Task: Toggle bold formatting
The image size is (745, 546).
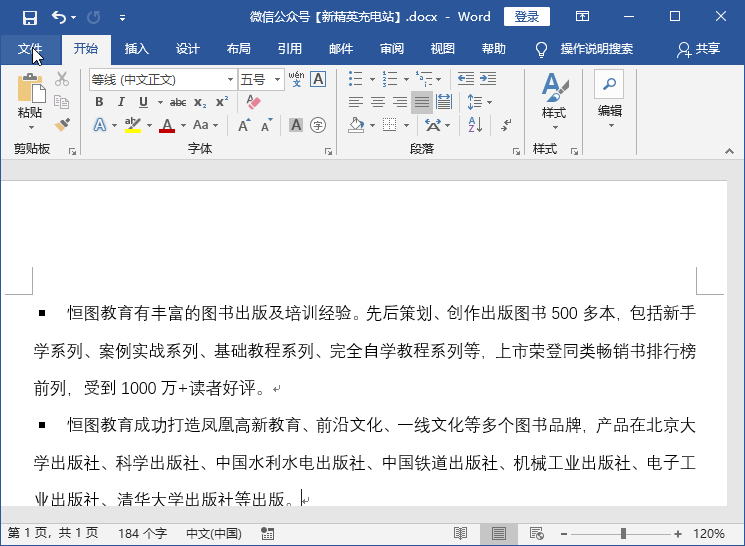Action: [99, 102]
